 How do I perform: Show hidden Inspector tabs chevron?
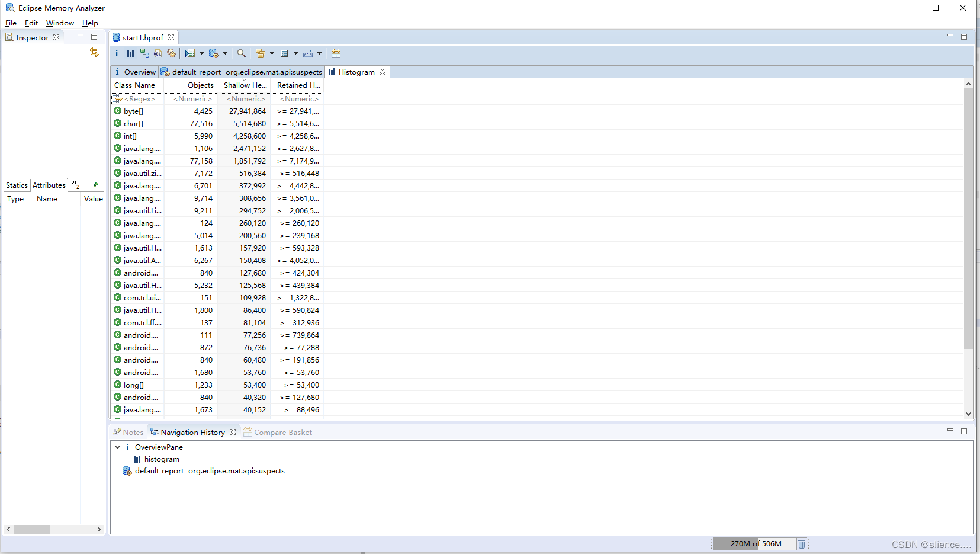point(76,185)
